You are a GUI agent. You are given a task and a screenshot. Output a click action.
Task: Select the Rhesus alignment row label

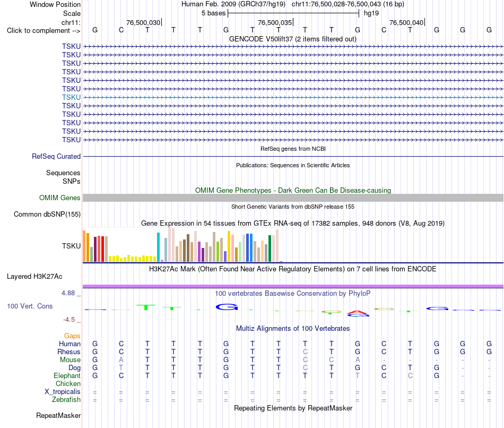[69, 352]
